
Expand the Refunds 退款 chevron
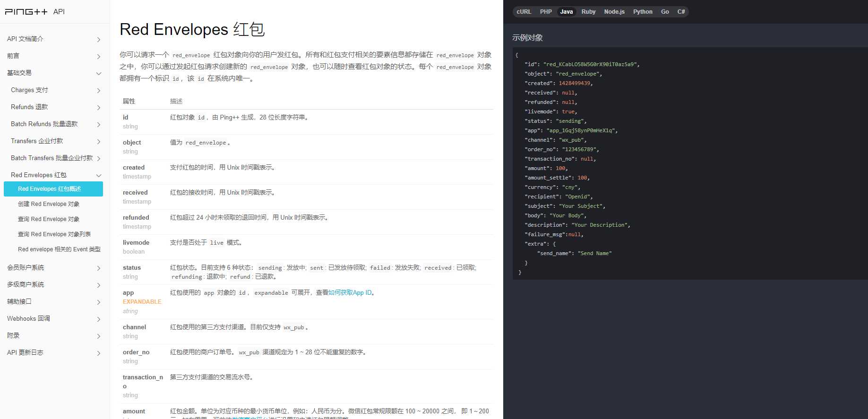click(x=99, y=108)
